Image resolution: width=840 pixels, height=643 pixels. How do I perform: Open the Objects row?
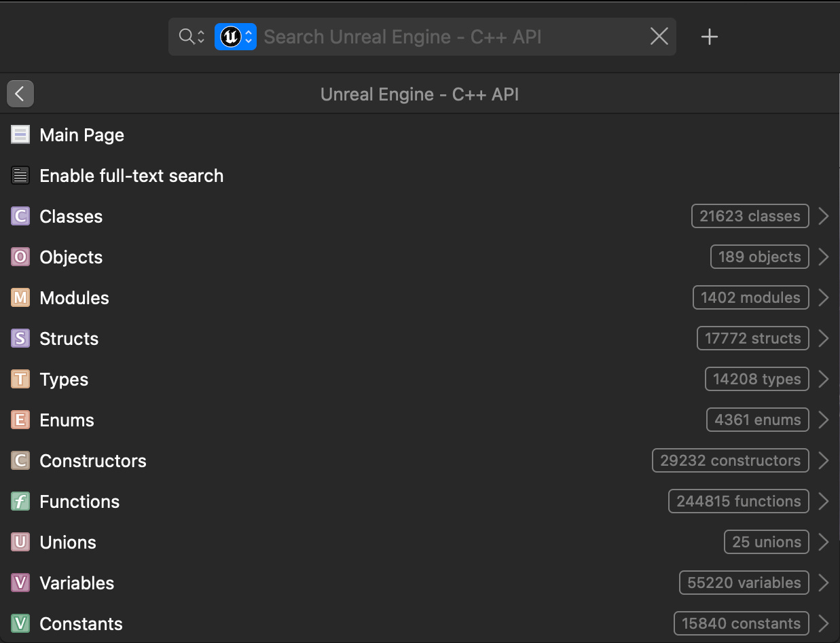(420, 257)
